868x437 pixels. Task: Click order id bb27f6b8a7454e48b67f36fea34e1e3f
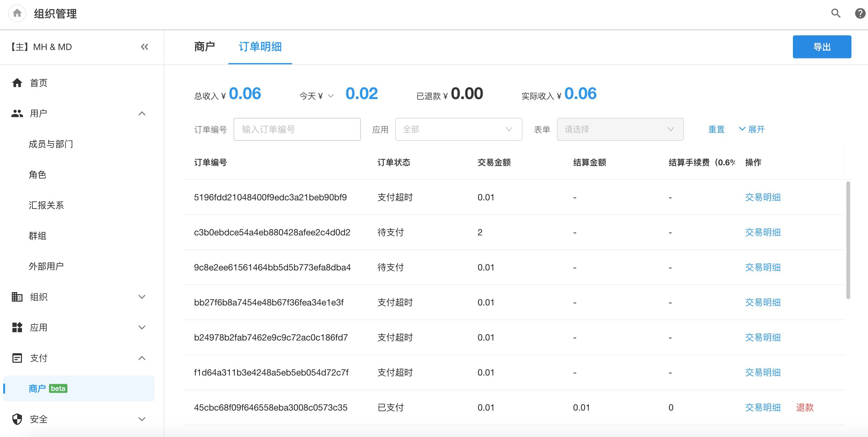click(x=269, y=303)
